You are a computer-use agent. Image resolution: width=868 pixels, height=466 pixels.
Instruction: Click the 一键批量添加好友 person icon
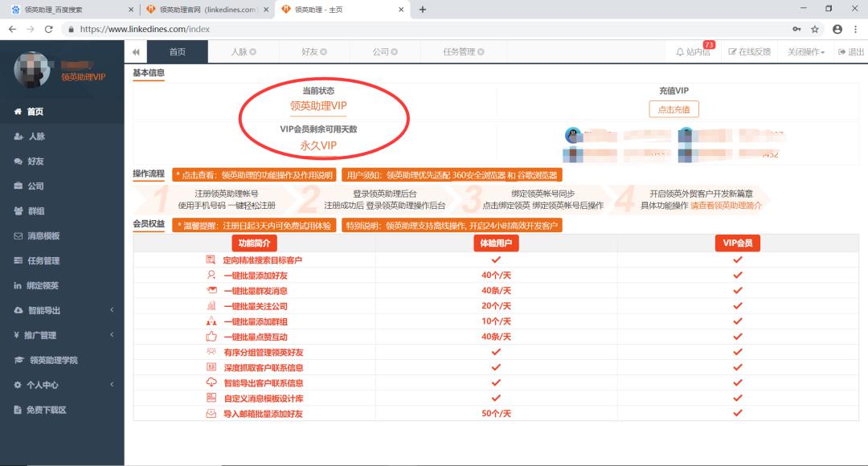click(x=211, y=275)
